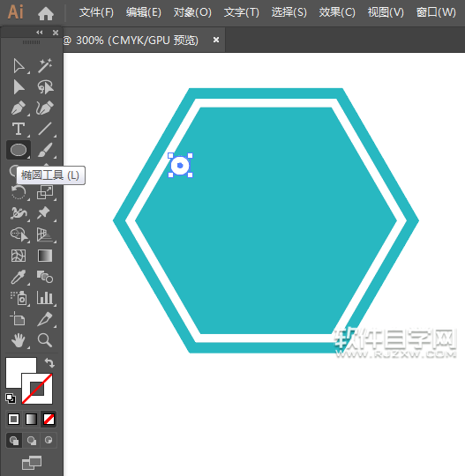Enable Draw Behind mode
Screen dimensions: 465x476
(x=31, y=440)
